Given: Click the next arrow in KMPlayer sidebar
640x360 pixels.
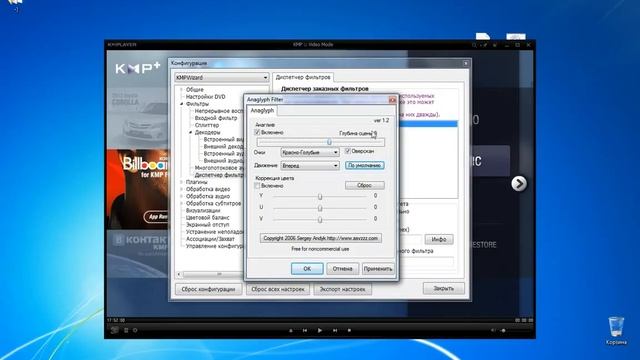Looking at the screenshot, I should click(519, 184).
